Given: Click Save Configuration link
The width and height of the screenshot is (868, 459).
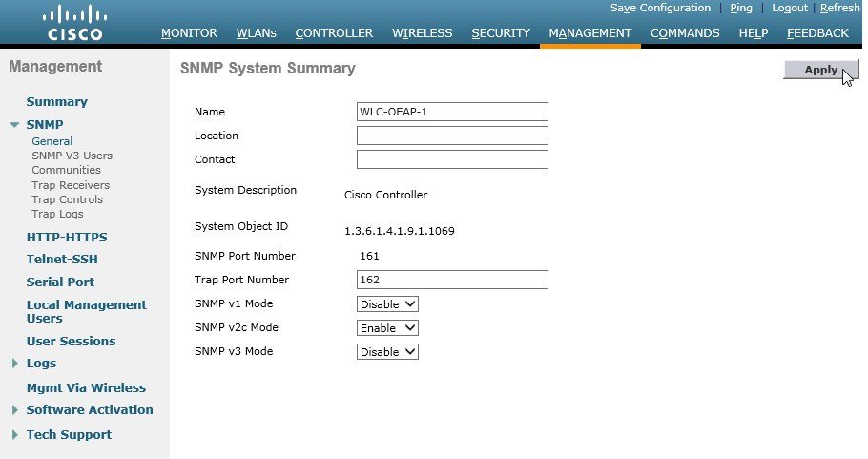Looking at the screenshot, I should click(x=660, y=8).
